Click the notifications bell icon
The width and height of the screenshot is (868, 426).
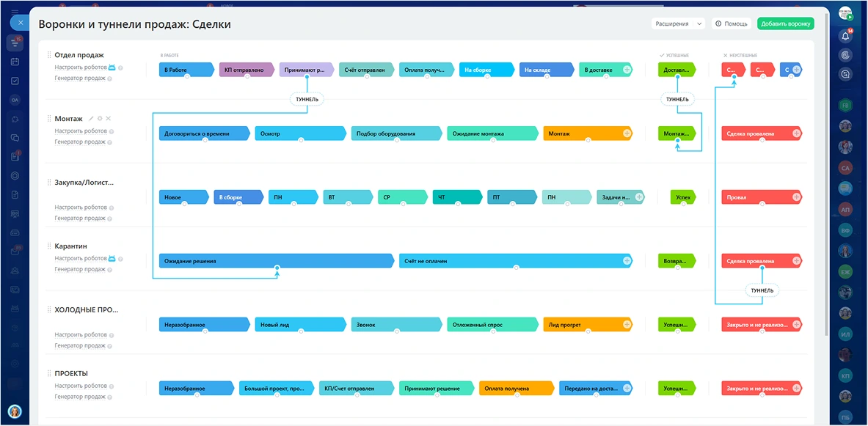click(x=845, y=36)
